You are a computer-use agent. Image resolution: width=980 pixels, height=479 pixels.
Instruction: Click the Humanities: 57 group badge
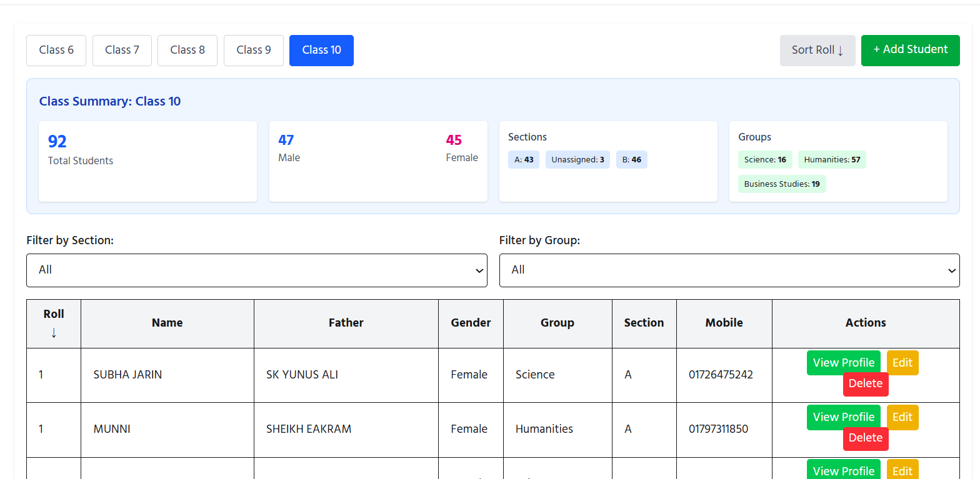832,160
